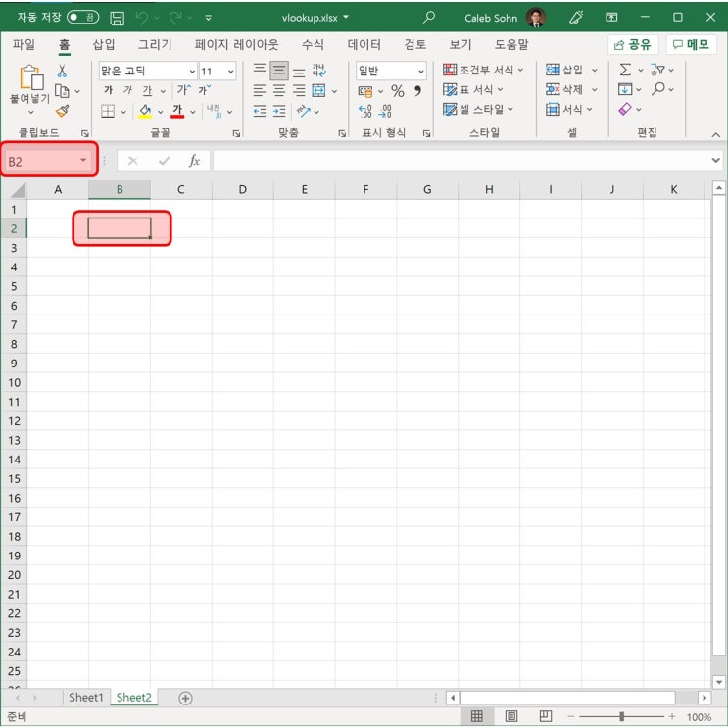Toggle middle vertical alignment
The width and height of the screenshot is (728, 728).
tap(279, 71)
